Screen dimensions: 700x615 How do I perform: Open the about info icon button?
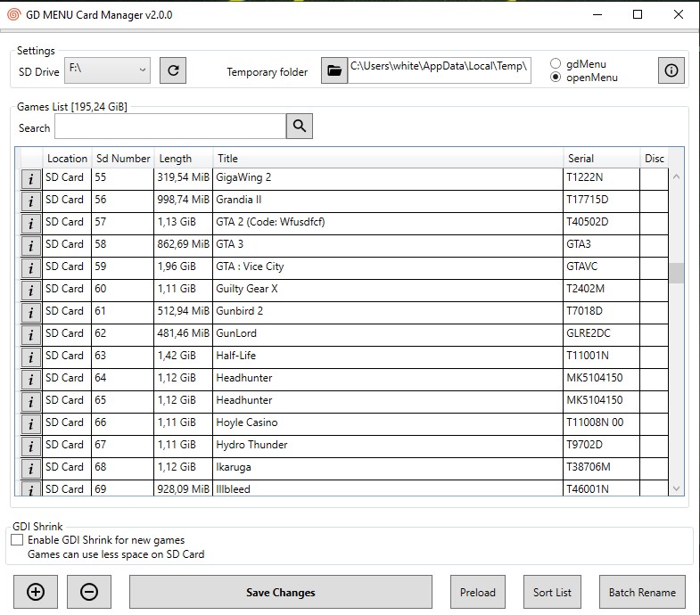pyautogui.click(x=671, y=70)
